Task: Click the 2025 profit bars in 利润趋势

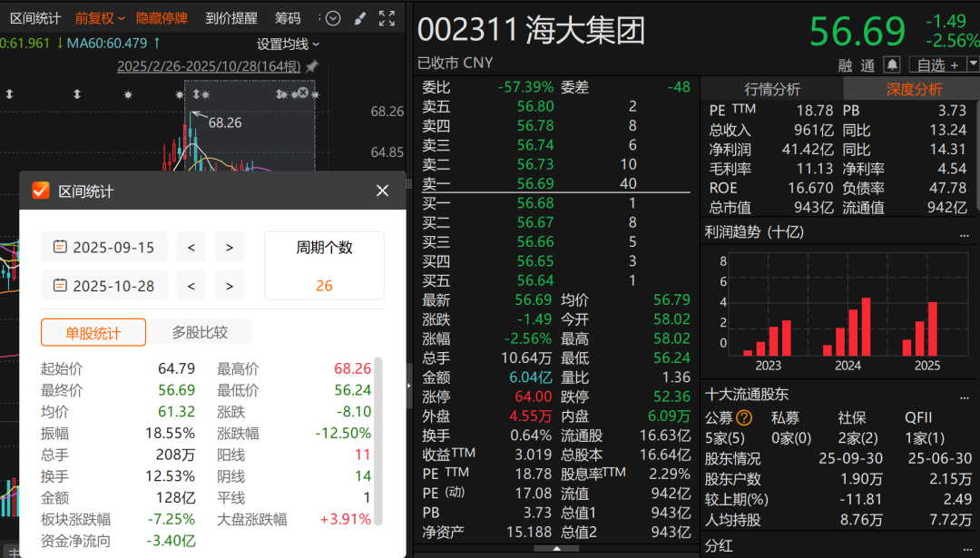Action: pos(921,328)
